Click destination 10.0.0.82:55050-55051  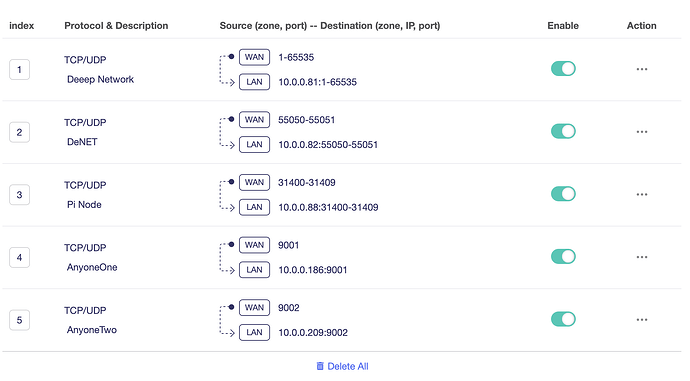point(328,145)
